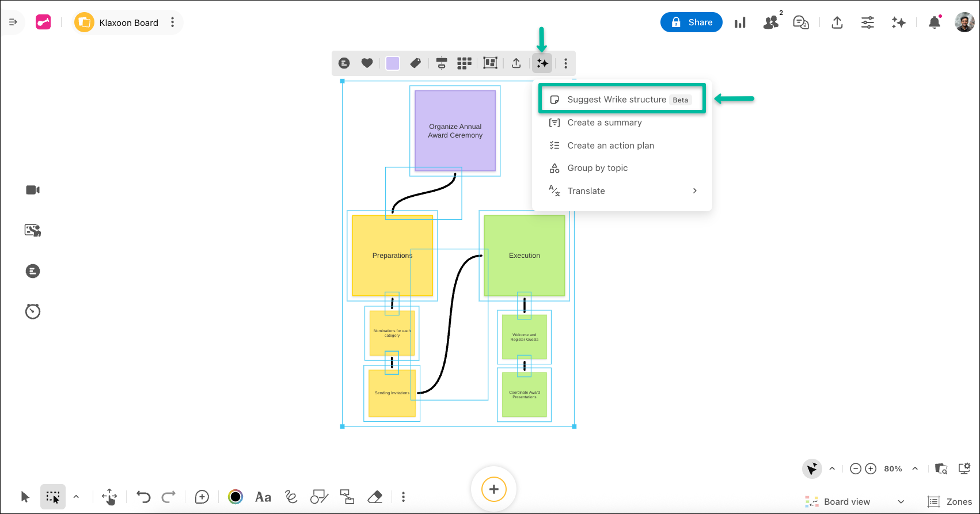Select the freehand drawing pen tool

click(291, 497)
